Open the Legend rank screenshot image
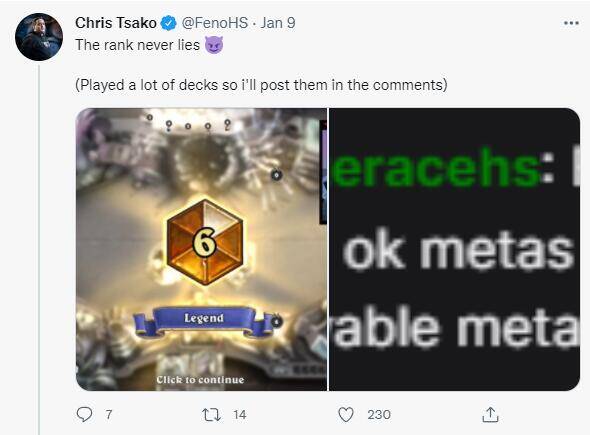 coord(201,249)
